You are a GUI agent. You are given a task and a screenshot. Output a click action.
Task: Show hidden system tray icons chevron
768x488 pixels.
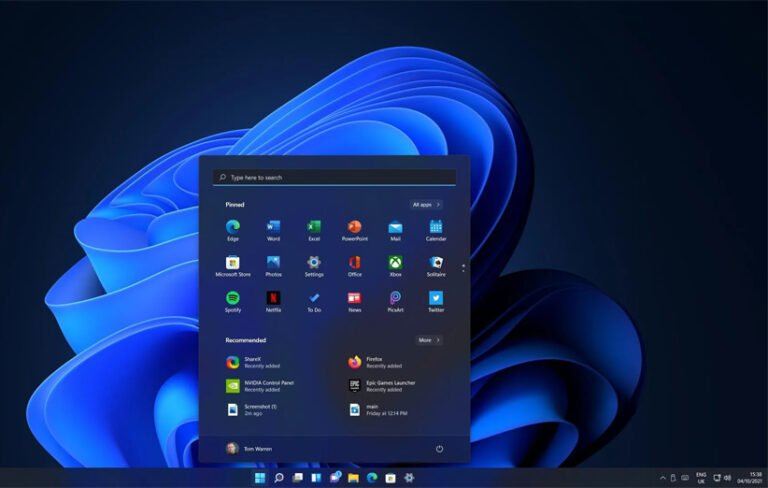(x=662, y=478)
